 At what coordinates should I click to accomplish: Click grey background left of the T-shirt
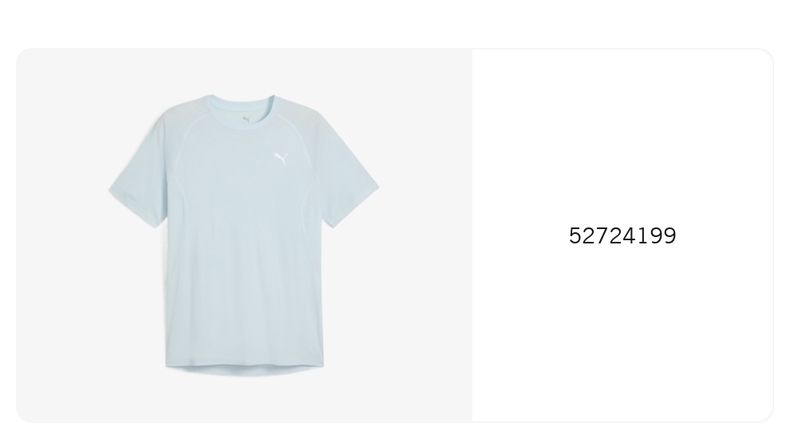pos(60,235)
